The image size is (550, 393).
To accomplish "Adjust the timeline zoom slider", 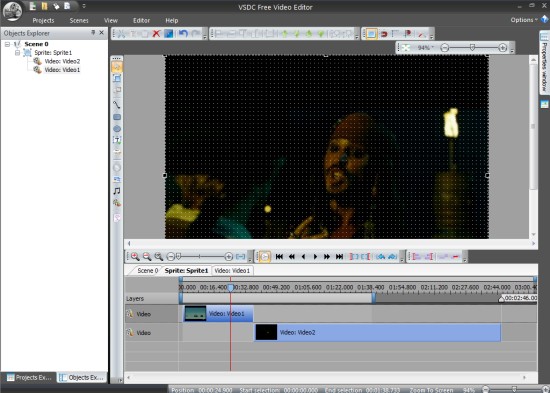I will (x=179, y=257).
